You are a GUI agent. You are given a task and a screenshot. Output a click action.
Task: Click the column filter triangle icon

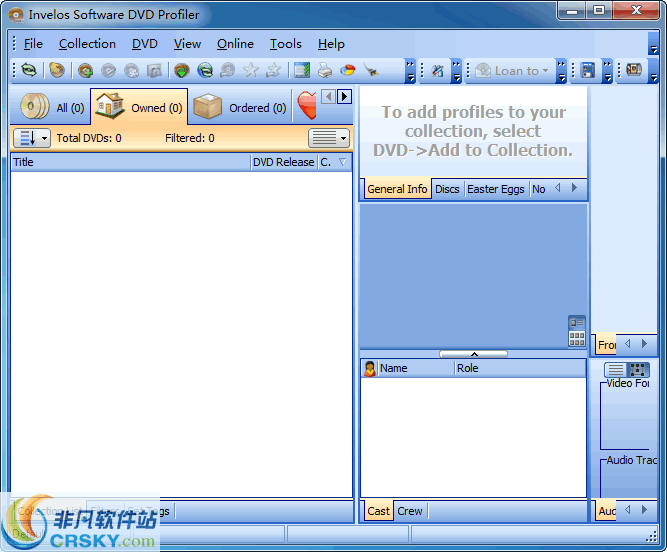point(342,162)
